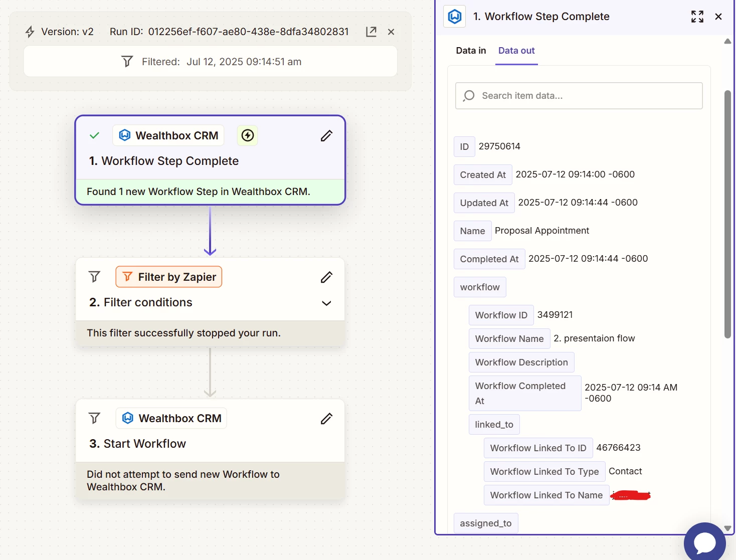Click the assigned_to group label
Image resolution: width=736 pixels, height=560 pixels.
click(486, 523)
